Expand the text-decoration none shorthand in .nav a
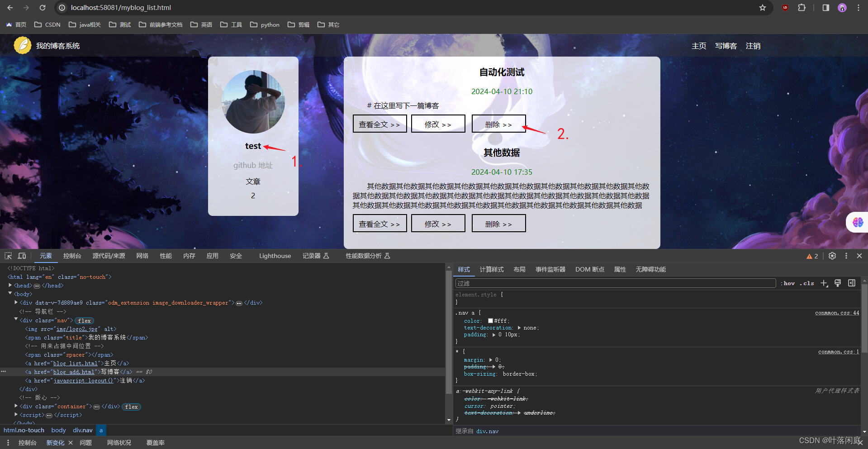The width and height of the screenshot is (868, 449). point(519,328)
